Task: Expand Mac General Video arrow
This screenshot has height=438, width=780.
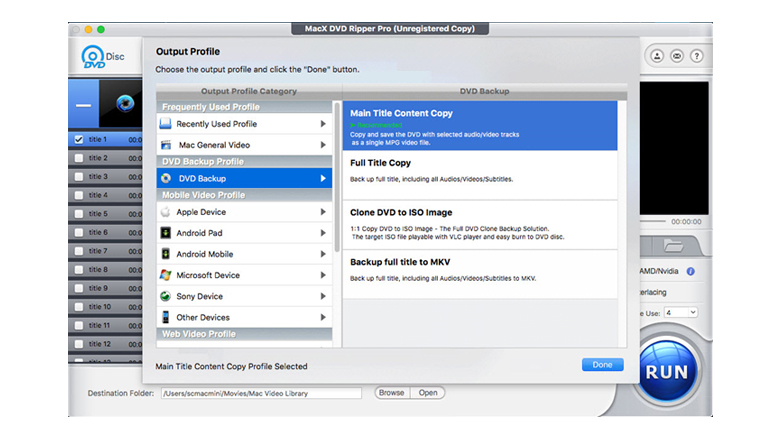Action: click(x=323, y=145)
